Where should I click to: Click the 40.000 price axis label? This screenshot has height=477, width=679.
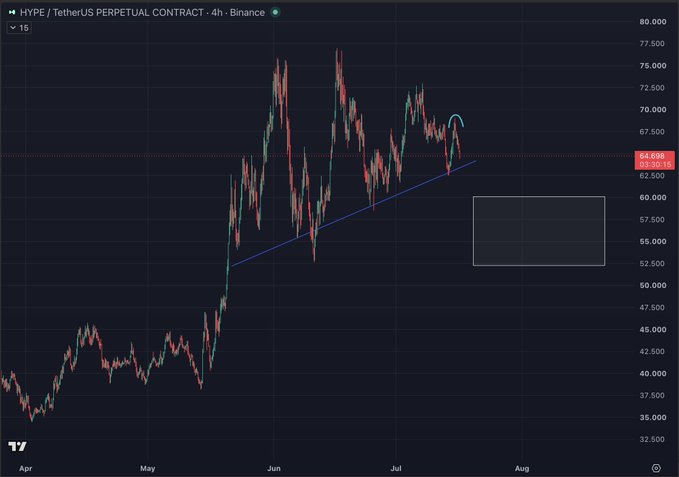653,374
